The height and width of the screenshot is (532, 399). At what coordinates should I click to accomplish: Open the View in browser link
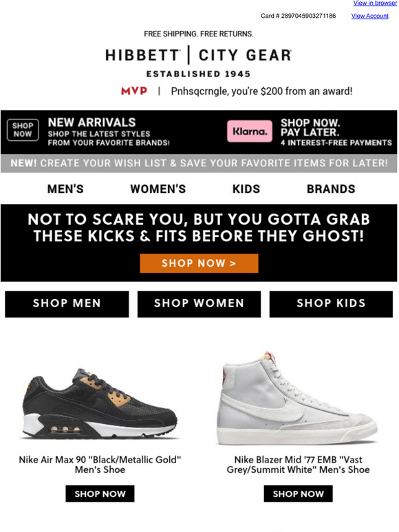[x=375, y=3]
